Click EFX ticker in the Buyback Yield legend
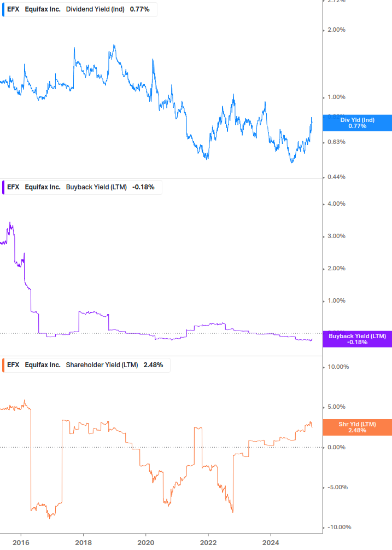Image resolution: width=392 pixels, height=550 pixels. tap(13, 187)
